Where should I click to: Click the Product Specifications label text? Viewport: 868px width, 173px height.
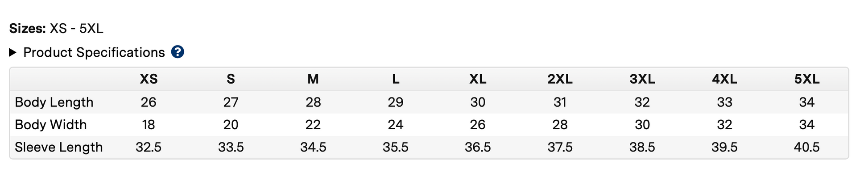click(x=94, y=53)
